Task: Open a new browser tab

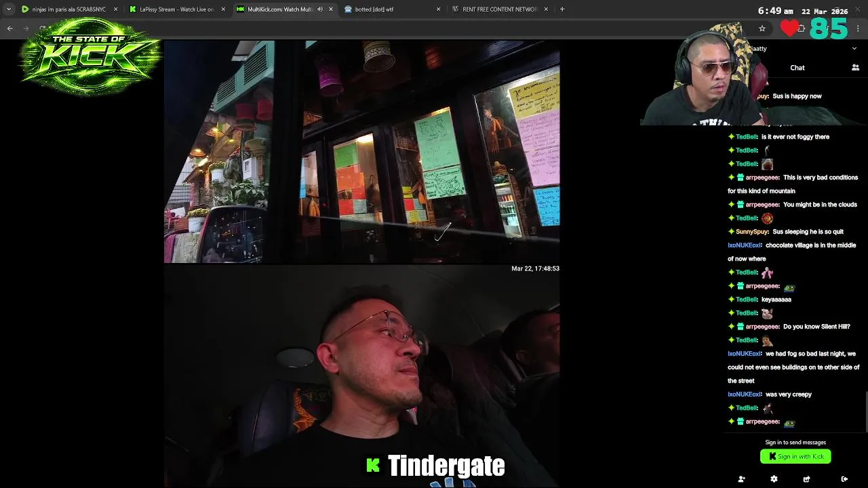Action: [x=562, y=9]
